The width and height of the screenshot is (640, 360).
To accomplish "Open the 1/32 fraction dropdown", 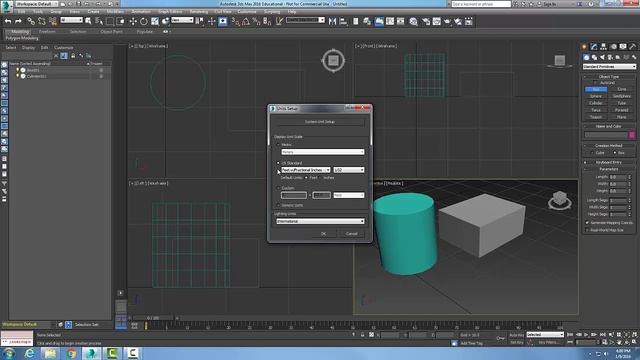I will coord(349,170).
